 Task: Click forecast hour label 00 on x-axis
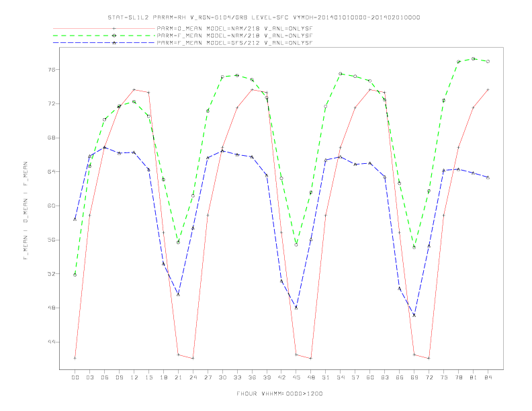[x=75, y=377]
